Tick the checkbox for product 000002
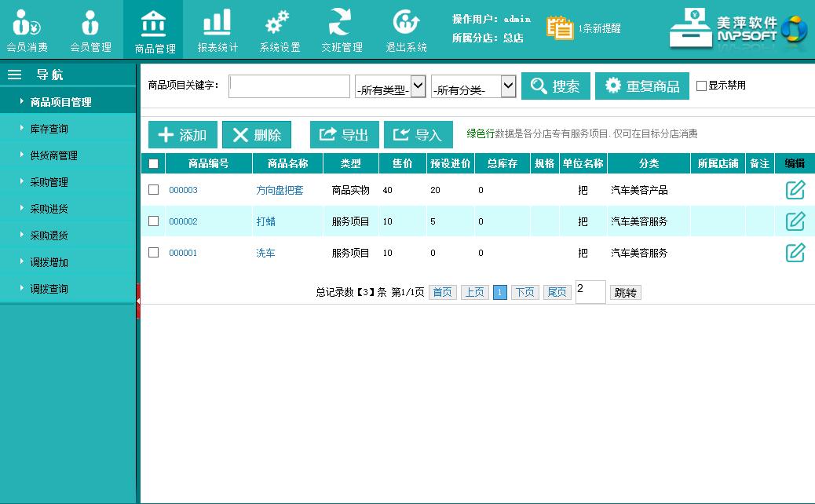The width and height of the screenshot is (815, 504). coord(153,221)
